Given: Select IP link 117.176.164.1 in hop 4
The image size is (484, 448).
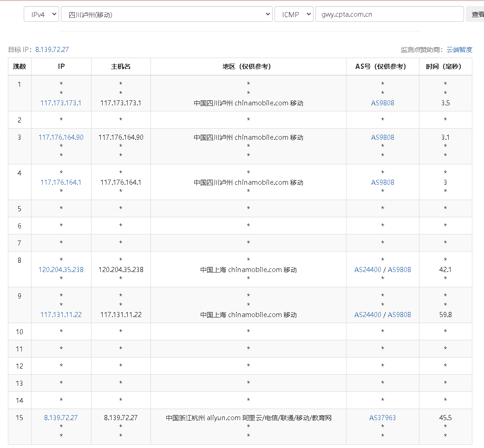Looking at the screenshot, I should (61, 182).
